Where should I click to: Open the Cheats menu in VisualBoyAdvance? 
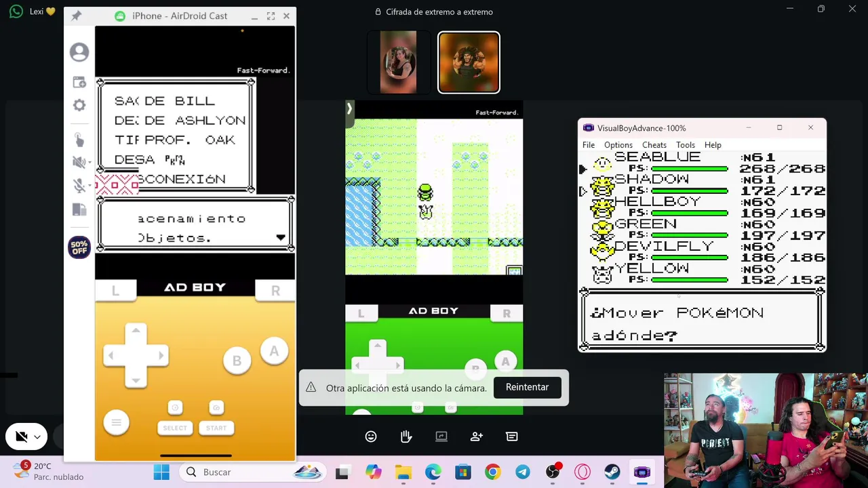coord(654,145)
